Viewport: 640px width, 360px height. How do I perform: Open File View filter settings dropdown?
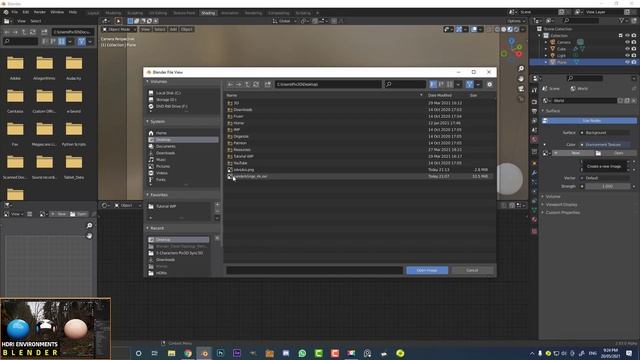[478, 84]
